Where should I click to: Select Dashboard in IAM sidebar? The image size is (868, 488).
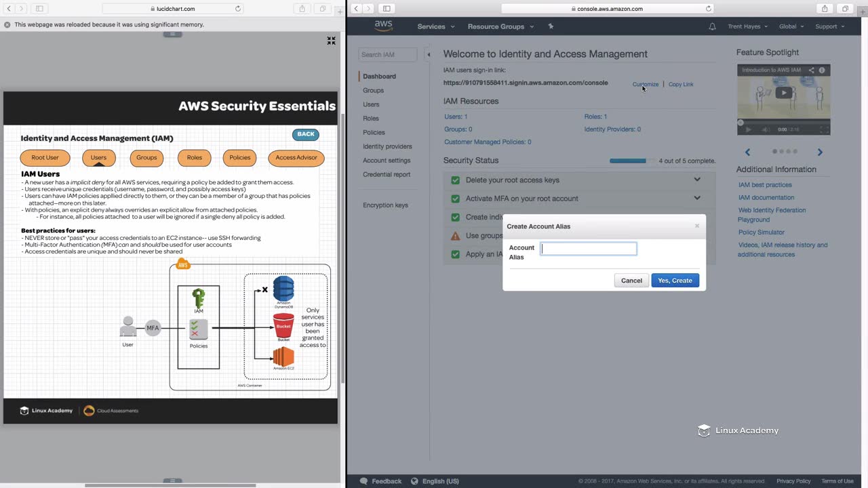coord(379,76)
